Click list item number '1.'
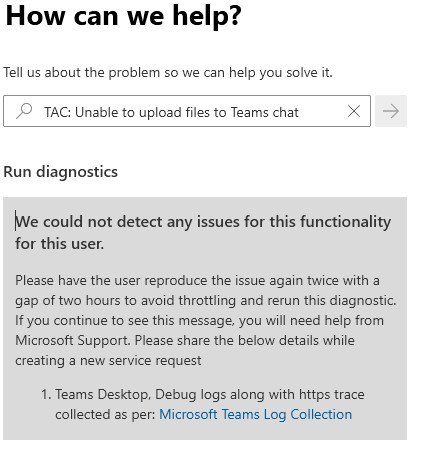Screen dimensions: 422x469 click(46, 394)
